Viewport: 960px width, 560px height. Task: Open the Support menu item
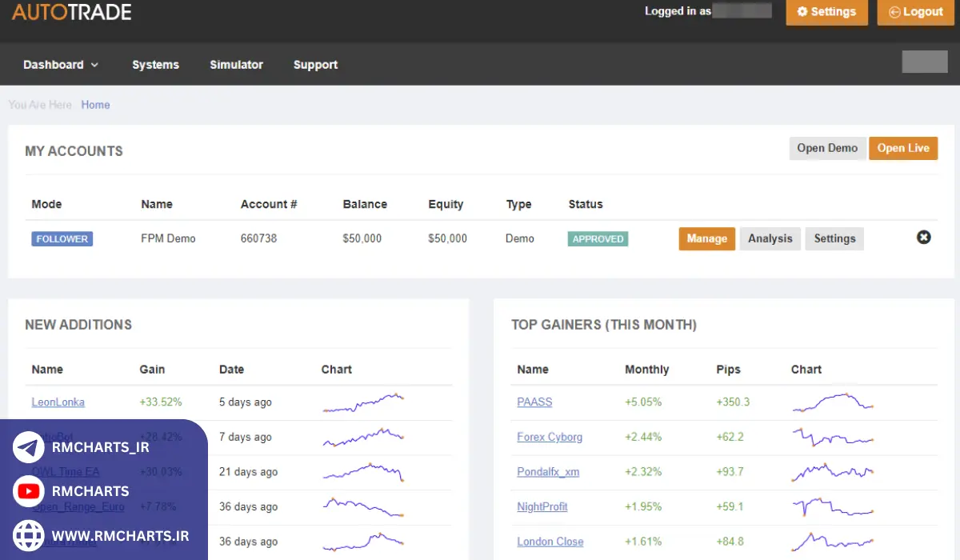click(315, 65)
